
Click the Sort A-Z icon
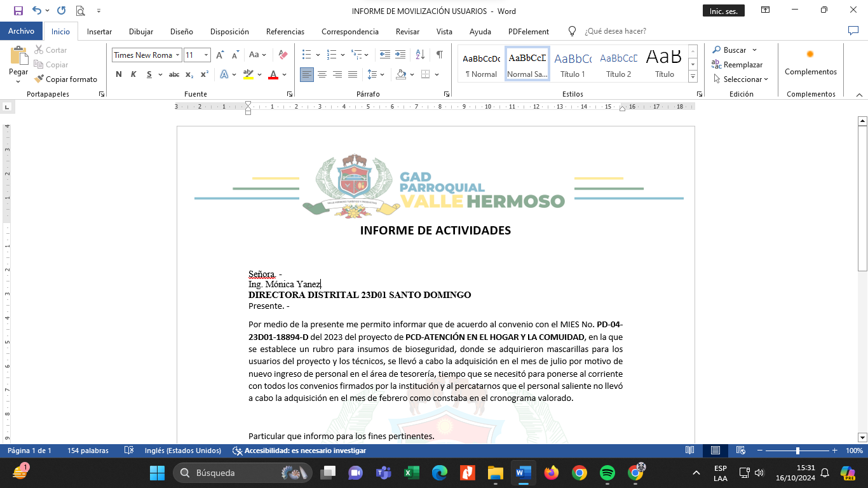420,55
